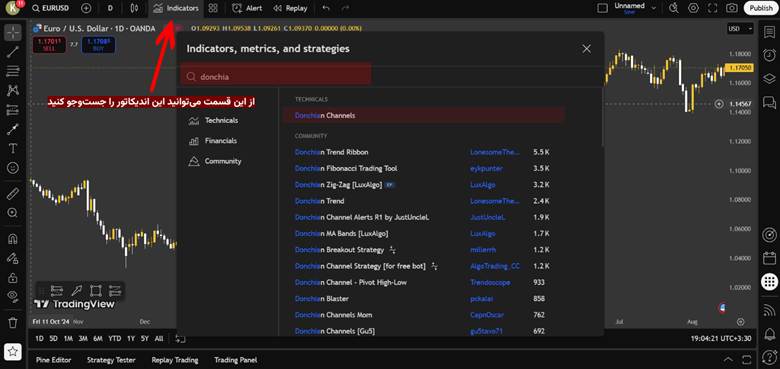Open the USD currency dropdown
The height and width of the screenshot is (369, 780).
point(740,29)
